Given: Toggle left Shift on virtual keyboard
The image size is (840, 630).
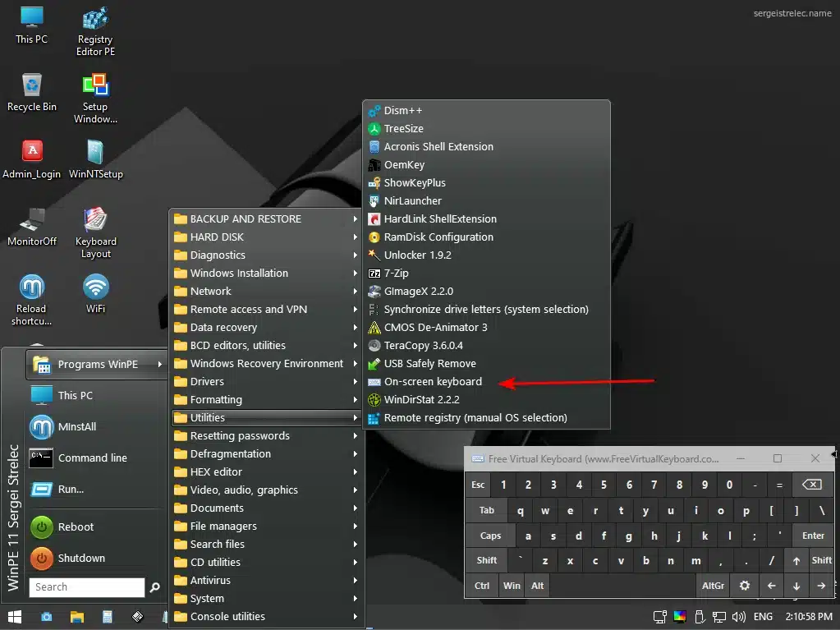Looking at the screenshot, I should click(x=486, y=560).
